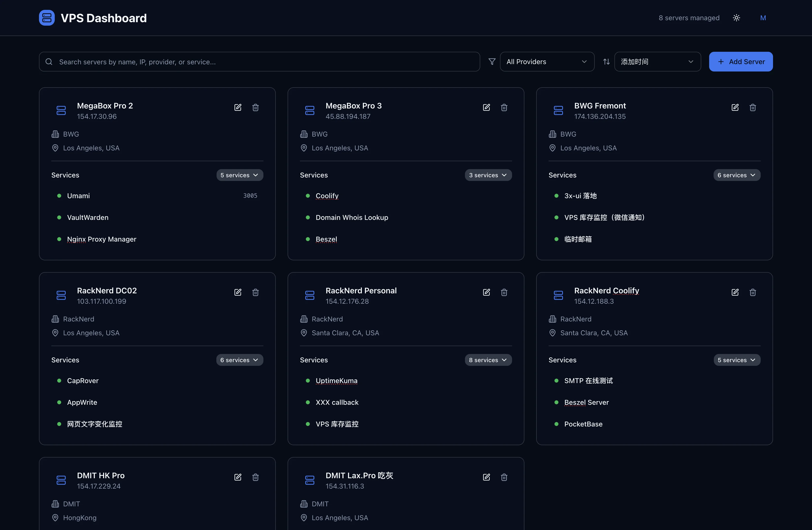
Task: Open the M user avatar menu
Action: (763, 18)
